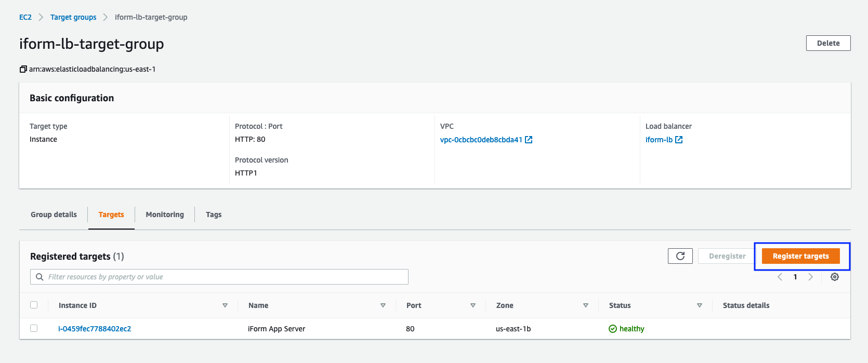This screenshot has height=363, width=868.
Task: Select the i-0459fec7788402ec2 row checkbox
Action: (34, 328)
